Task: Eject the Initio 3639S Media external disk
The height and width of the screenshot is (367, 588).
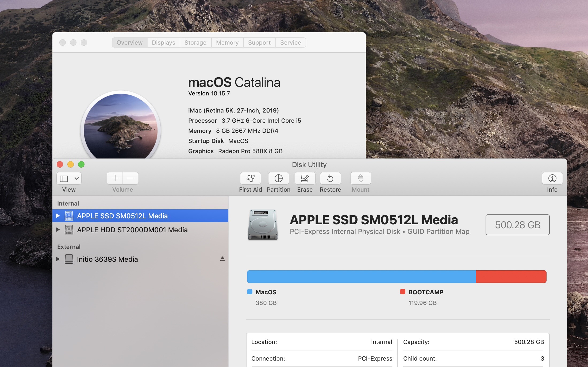Action: click(222, 259)
